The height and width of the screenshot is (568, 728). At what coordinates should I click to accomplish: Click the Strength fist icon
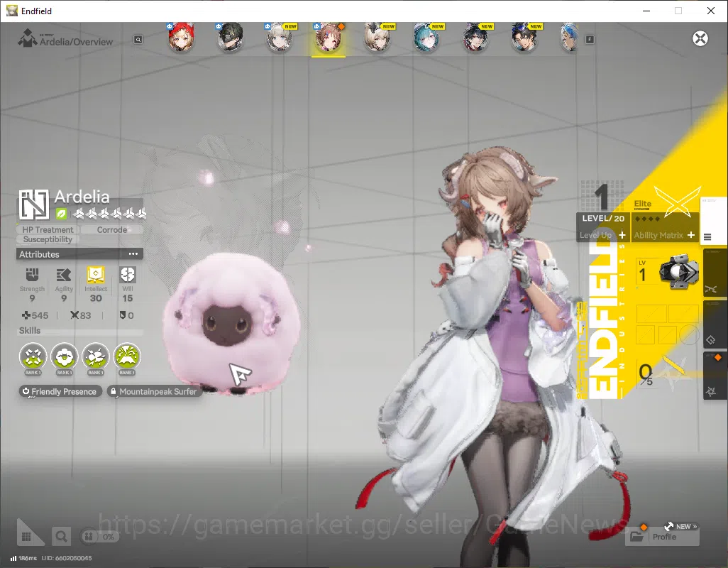[x=32, y=275]
